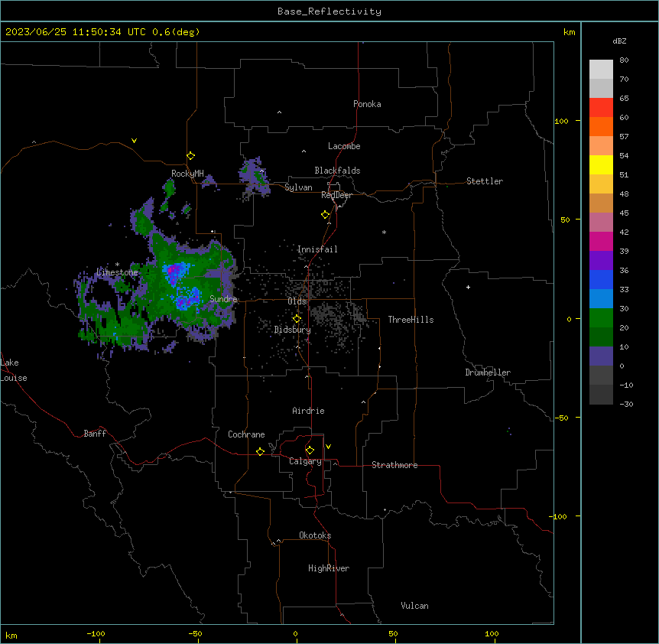This screenshot has height=644, width=659.
Task: Click the 100 tick on the right axis
Action: [561, 121]
